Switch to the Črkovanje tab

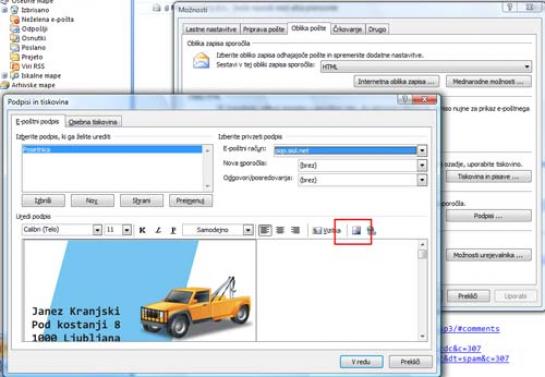pyautogui.click(x=348, y=29)
